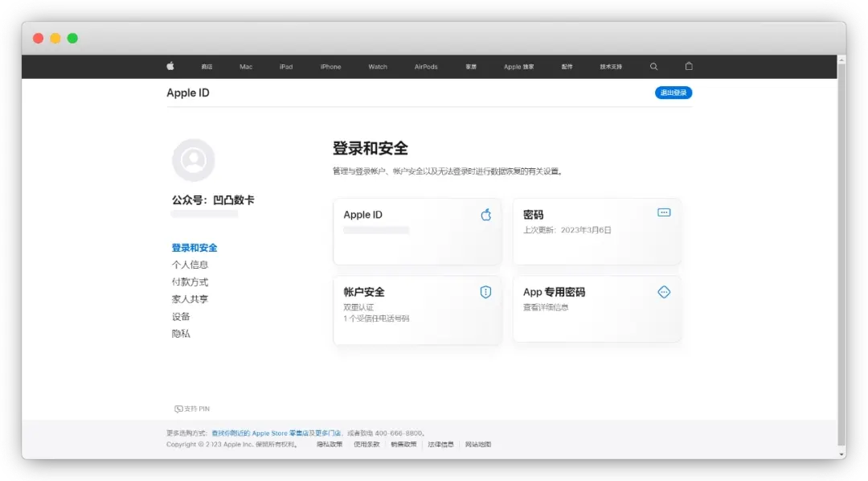Click the scrollbar down arrow
Image resolution: width=868 pixels, height=481 pixels.
[x=841, y=454]
